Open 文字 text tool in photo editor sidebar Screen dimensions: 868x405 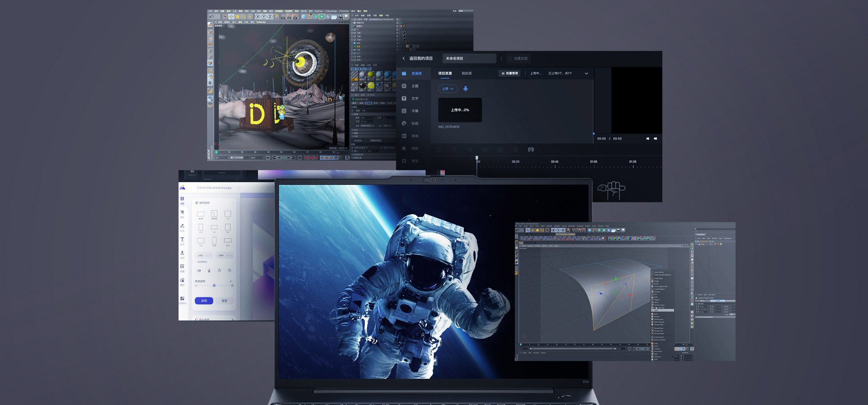(x=182, y=241)
